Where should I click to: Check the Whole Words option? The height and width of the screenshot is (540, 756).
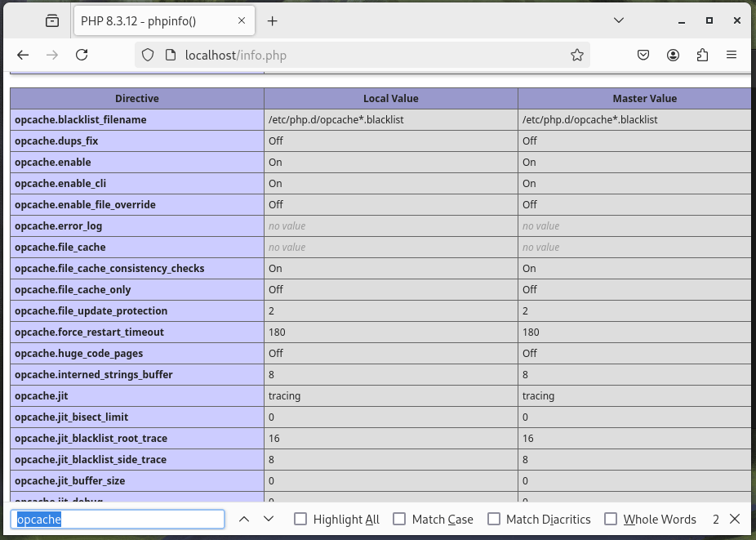click(611, 519)
